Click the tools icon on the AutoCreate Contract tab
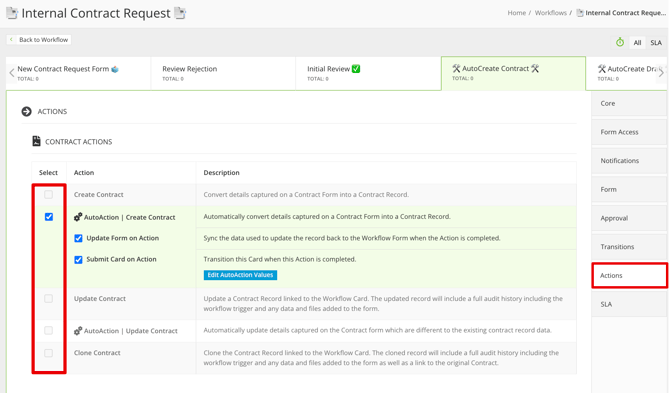 [456, 68]
